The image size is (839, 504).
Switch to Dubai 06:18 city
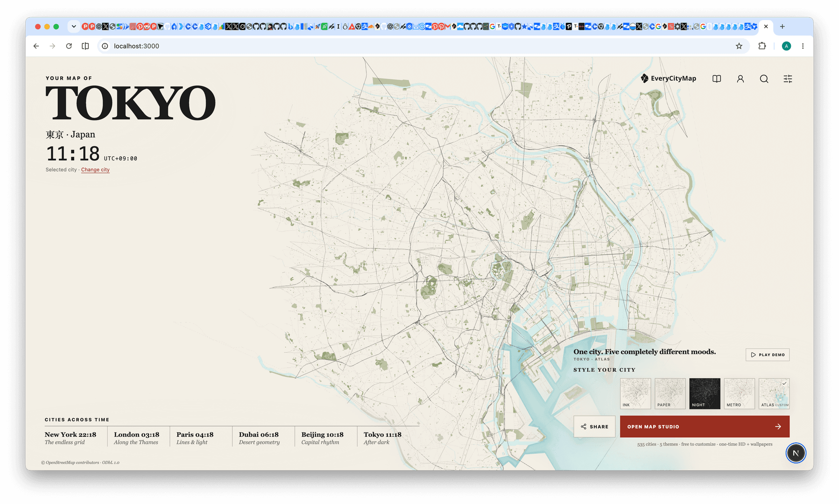tap(259, 438)
